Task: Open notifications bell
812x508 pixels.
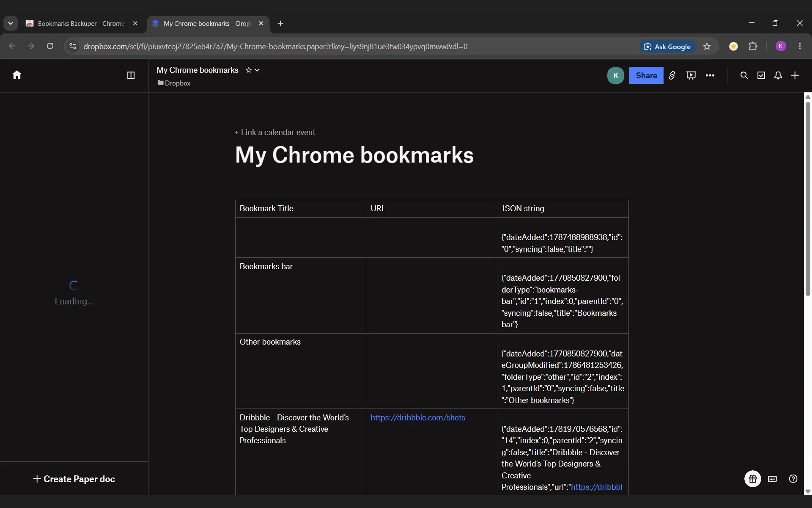Action: (778, 75)
